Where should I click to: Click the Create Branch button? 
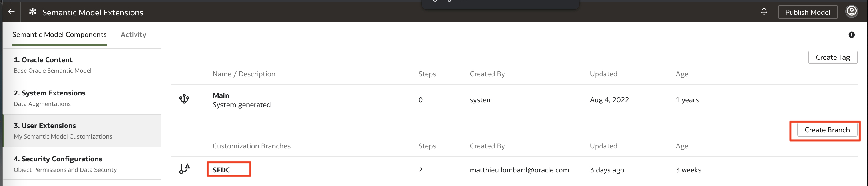[827, 130]
